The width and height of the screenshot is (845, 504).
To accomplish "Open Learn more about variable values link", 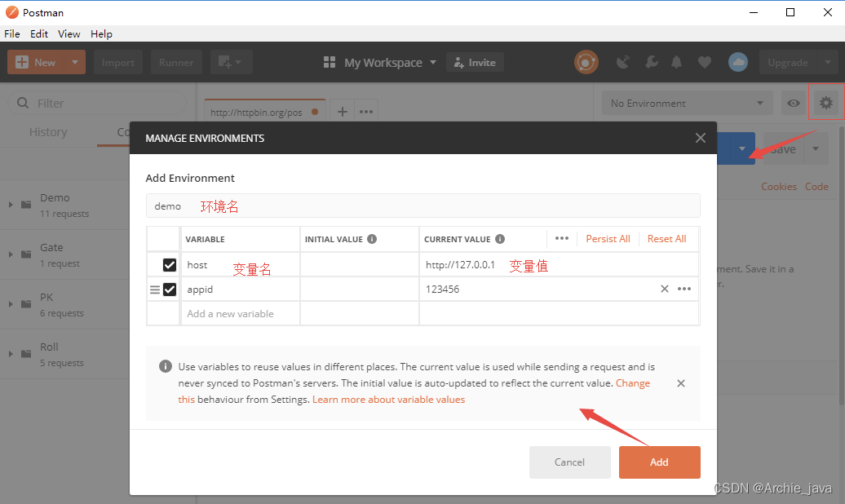I will pyautogui.click(x=388, y=400).
